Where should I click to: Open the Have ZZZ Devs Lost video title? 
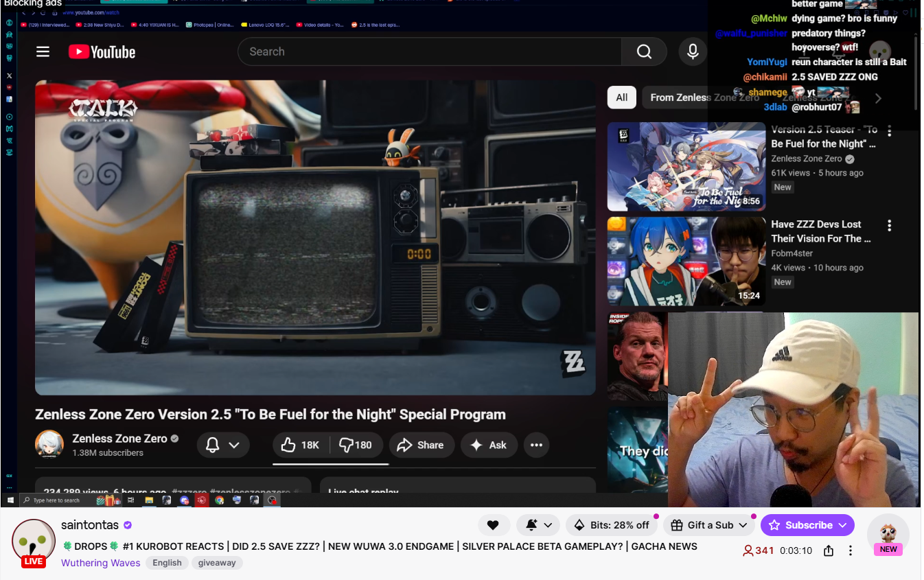pyautogui.click(x=821, y=231)
